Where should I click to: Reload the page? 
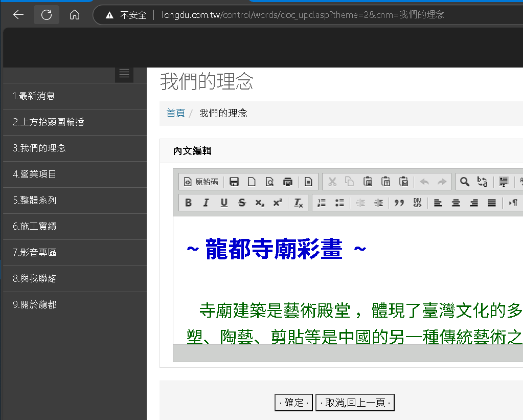click(x=47, y=15)
